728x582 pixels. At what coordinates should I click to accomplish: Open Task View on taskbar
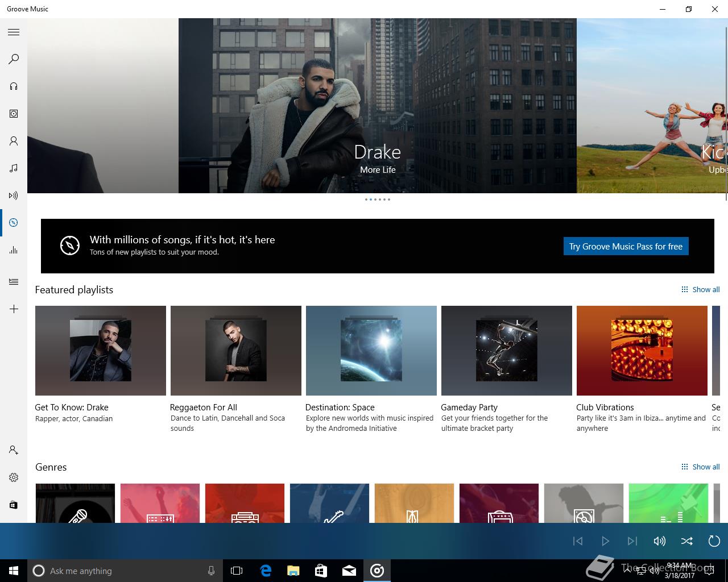(237, 571)
